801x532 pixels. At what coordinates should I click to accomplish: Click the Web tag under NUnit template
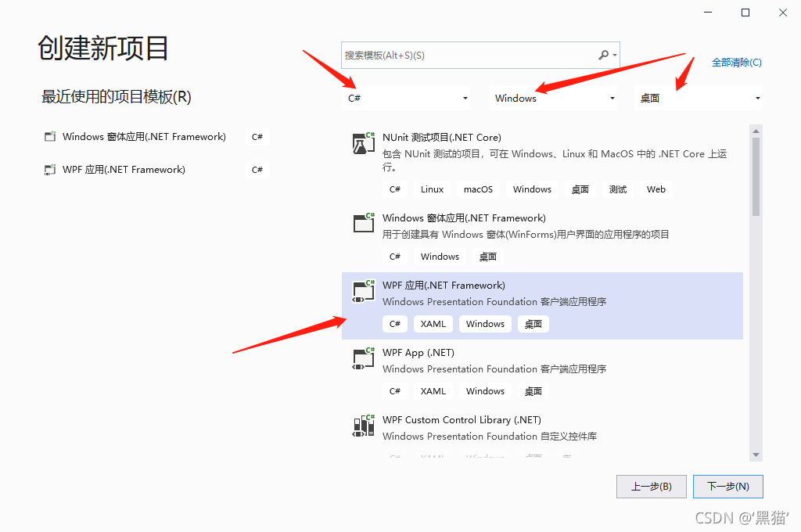[656, 189]
